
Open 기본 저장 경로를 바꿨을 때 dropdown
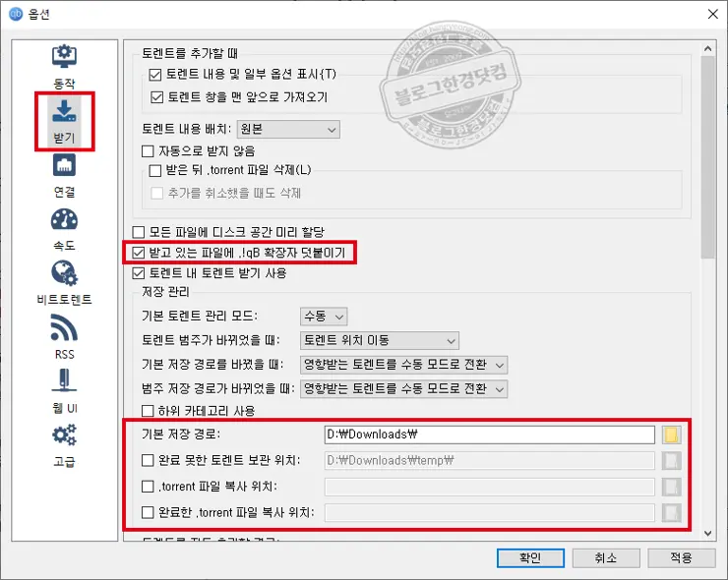pos(404,365)
